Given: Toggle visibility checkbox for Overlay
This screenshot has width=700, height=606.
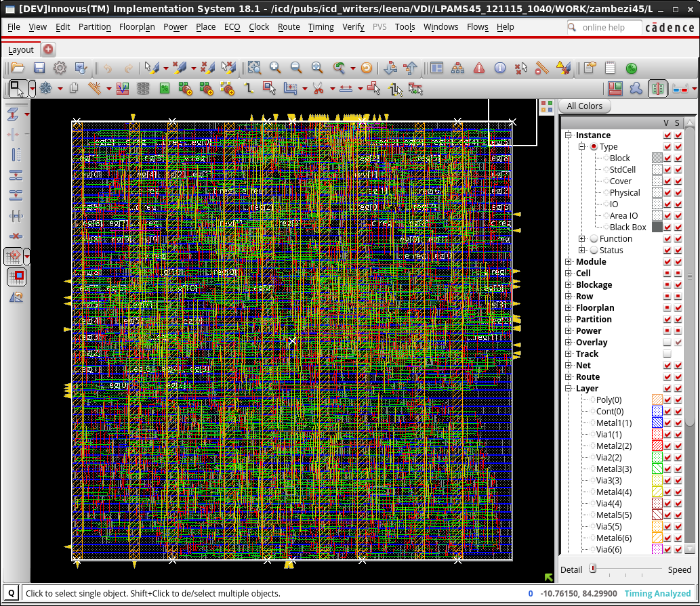Looking at the screenshot, I should (x=667, y=343).
